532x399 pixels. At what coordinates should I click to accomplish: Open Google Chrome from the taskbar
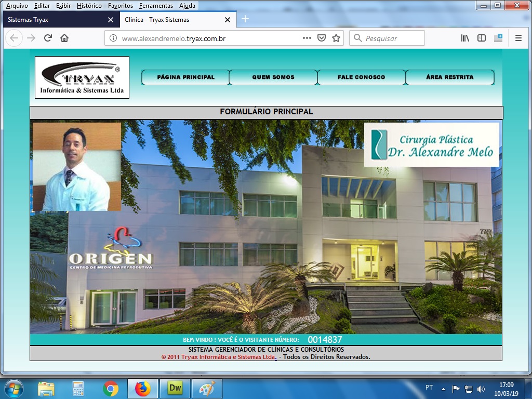coord(111,389)
